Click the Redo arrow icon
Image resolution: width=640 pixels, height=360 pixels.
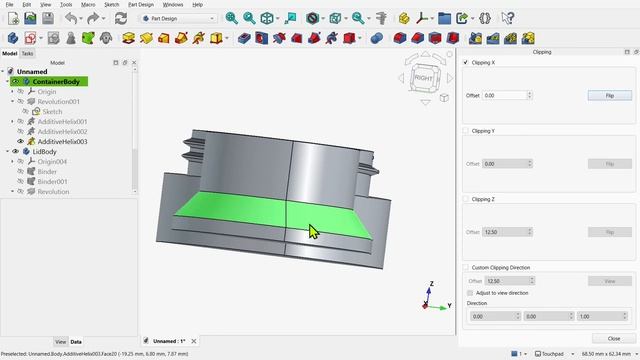93,18
